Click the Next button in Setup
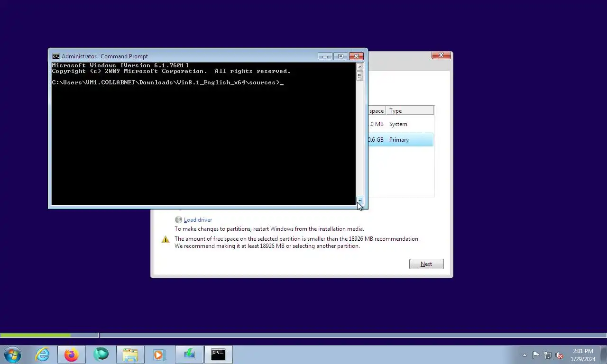Viewport: 607px width, 364px height. click(x=426, y=264)
